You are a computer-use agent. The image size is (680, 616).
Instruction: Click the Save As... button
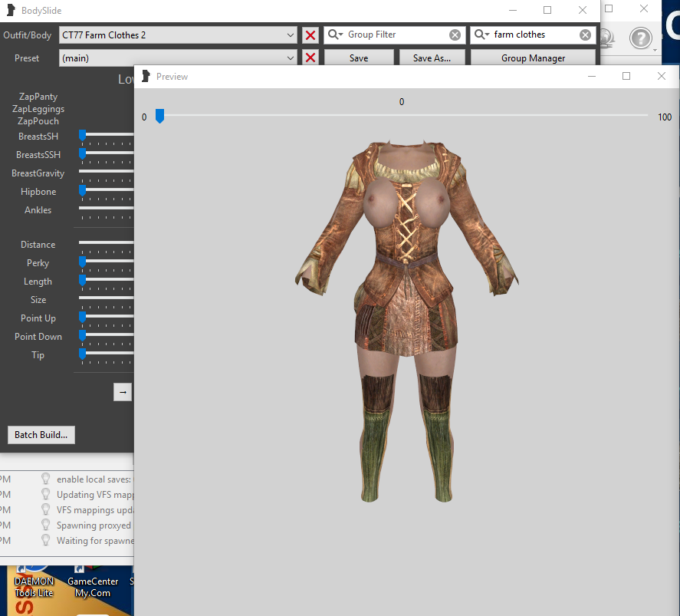pos(432,58)
